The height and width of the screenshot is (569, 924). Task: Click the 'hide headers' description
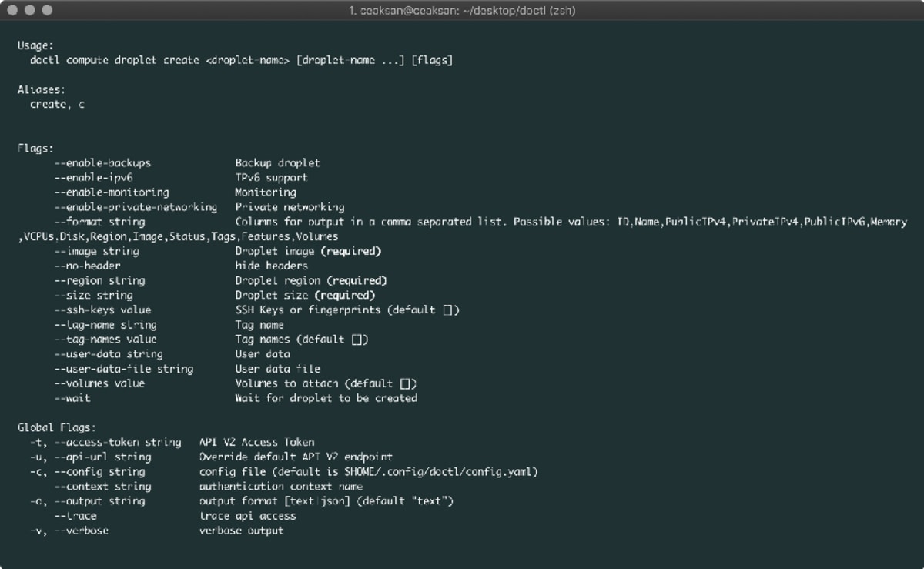[x=272, y=266]
